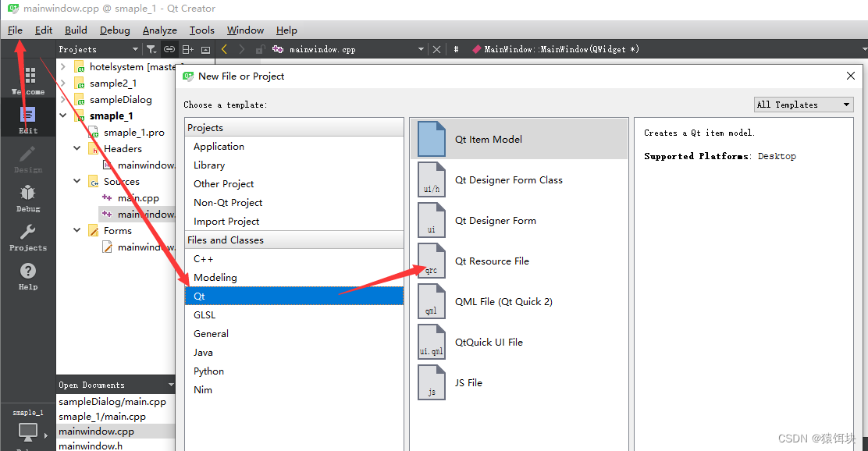Open sampleDialog/main.cpp in Open Documents

[112, 402]
